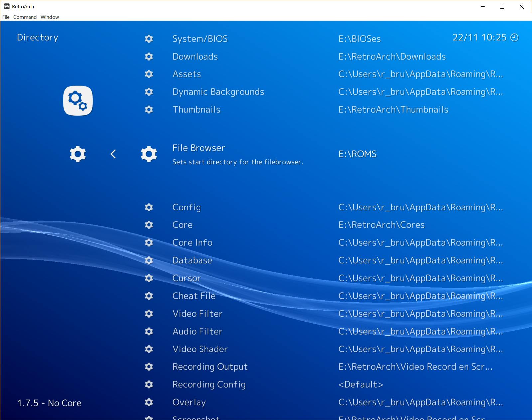Click the large gear icon beside File Browser
Screen dimensions: 532x420
pyautogui.click(x=149, y=154)
